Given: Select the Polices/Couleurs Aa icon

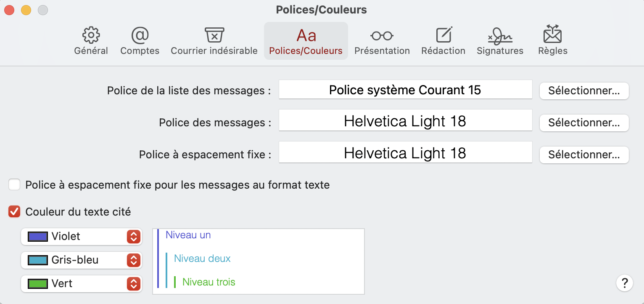Looking at the screenshot, I should tap(306, 36).
